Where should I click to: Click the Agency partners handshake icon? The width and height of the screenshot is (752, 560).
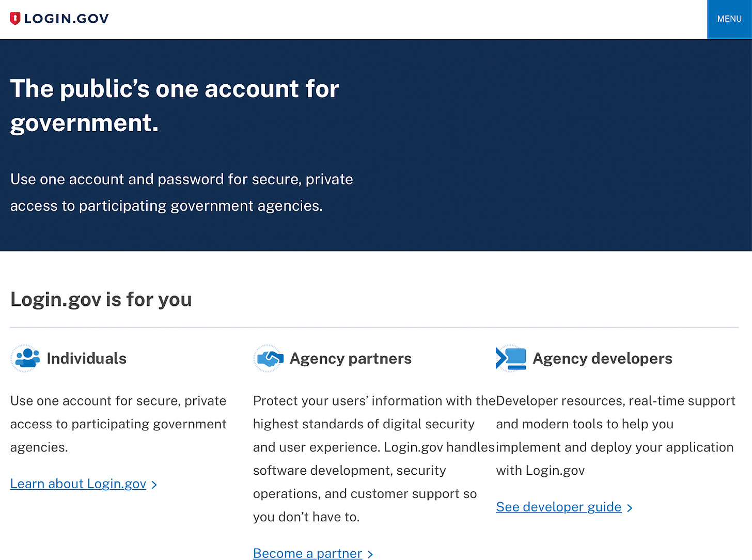[269, 358]
